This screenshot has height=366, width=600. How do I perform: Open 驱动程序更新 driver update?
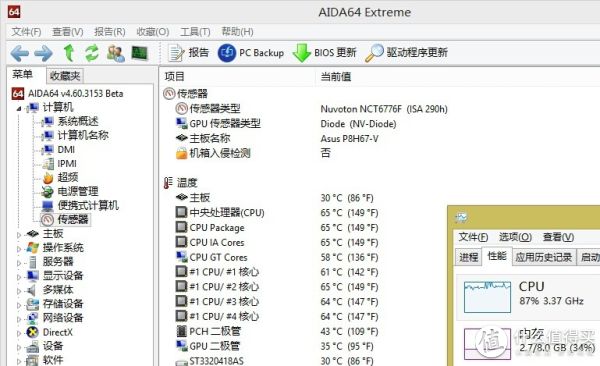pyautogui.click(x=406, y=53)
